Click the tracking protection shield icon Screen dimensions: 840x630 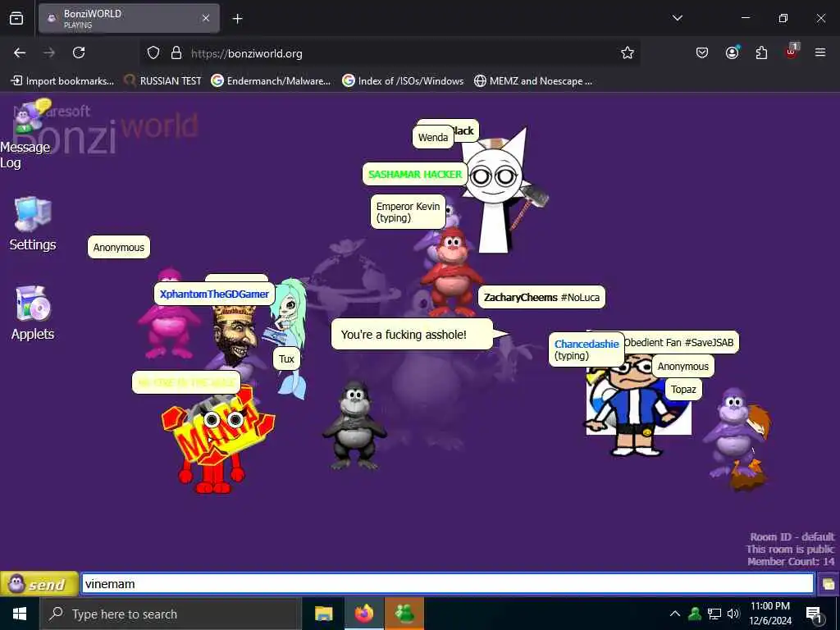(x=153, y=53)
